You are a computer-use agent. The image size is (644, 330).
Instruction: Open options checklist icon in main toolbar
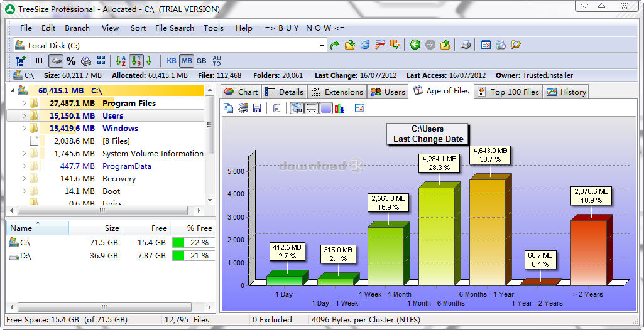[486, 45]
